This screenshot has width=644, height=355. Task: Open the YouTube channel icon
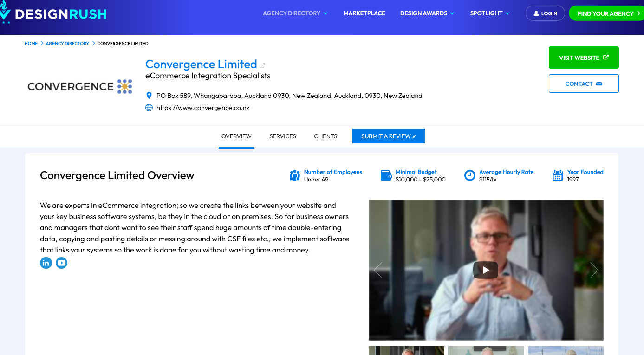pos(61,263)
